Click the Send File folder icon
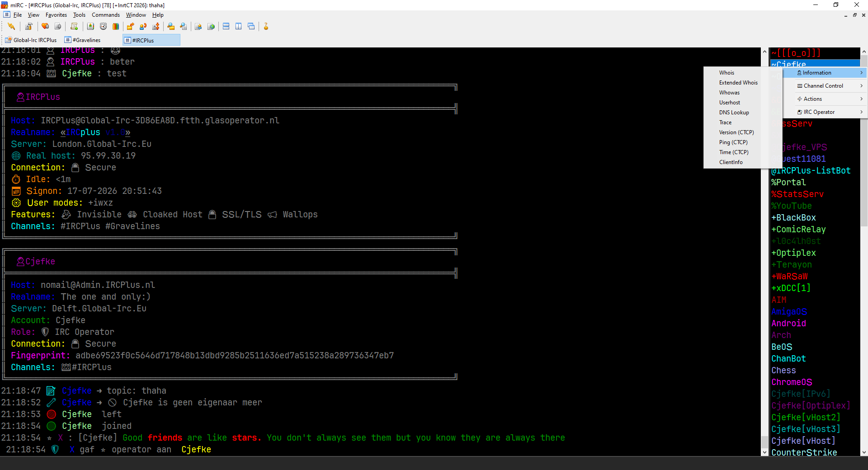 click(130, 26)
